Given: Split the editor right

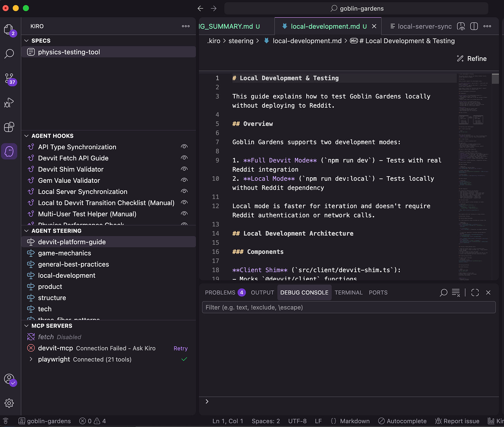Looking at the screenshot, I should 474,26.
